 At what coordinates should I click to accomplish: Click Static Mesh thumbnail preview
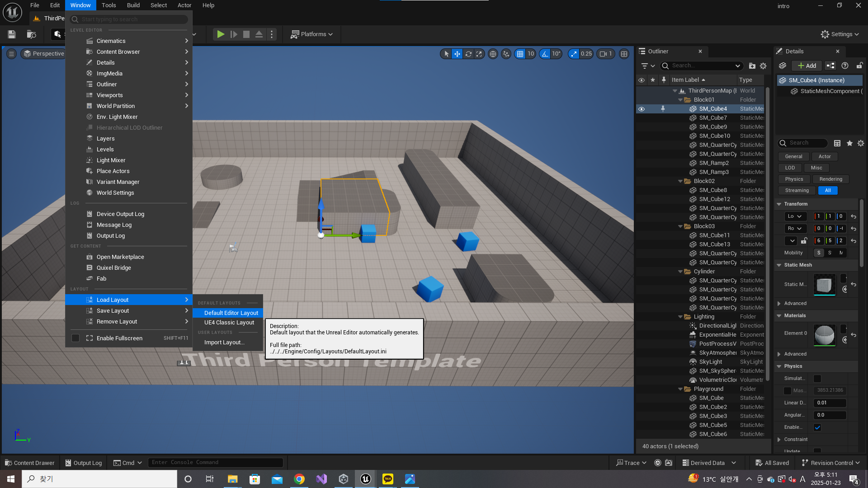point(825,285)
